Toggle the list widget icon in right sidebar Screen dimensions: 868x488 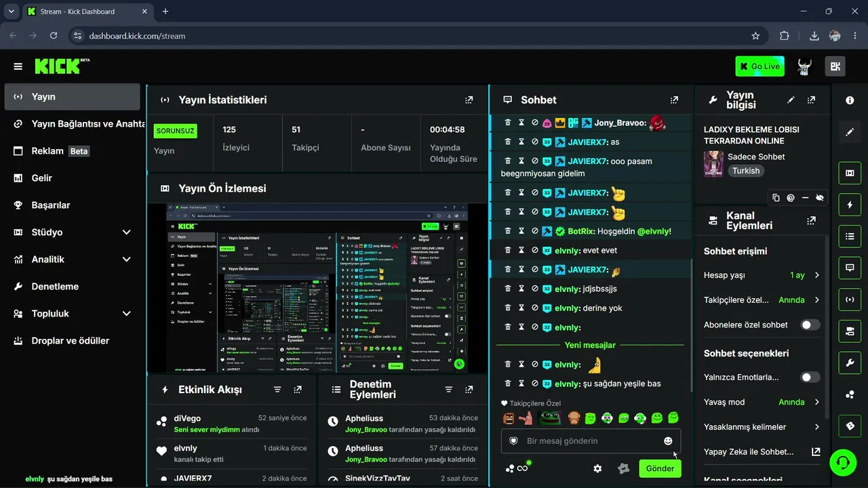(x=850, y=237)
